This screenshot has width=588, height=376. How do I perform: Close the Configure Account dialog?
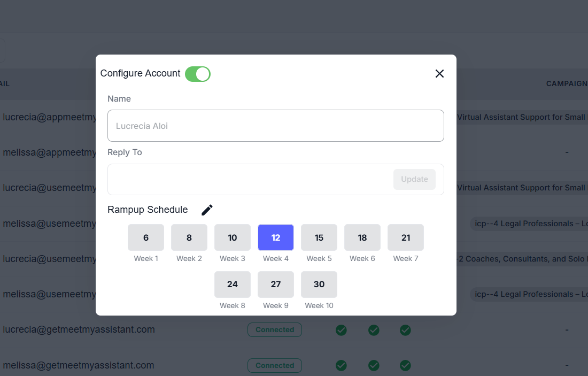point(439,74)
